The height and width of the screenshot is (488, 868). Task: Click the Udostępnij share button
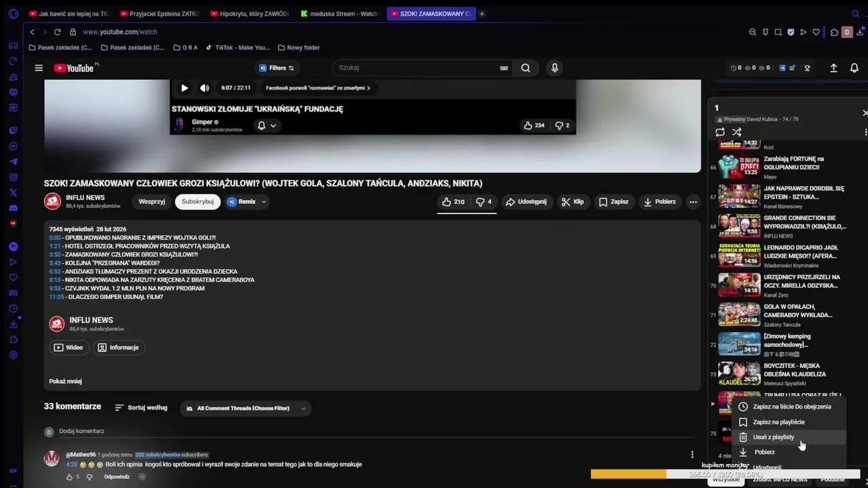coord(526,202)
